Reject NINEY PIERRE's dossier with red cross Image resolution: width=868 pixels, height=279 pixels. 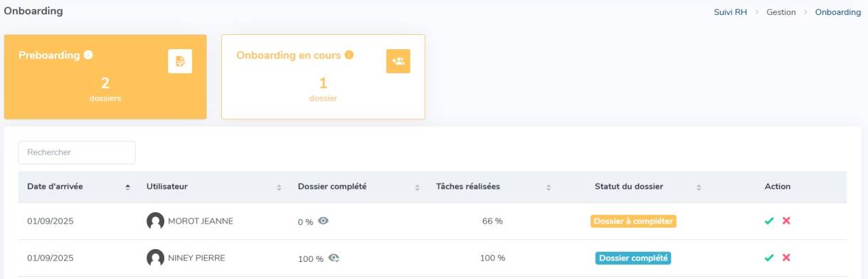[x=786, y=258]
